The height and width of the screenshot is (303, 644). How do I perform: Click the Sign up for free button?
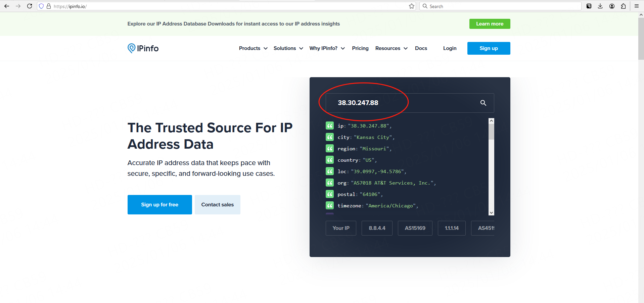(x=159, y=205)
